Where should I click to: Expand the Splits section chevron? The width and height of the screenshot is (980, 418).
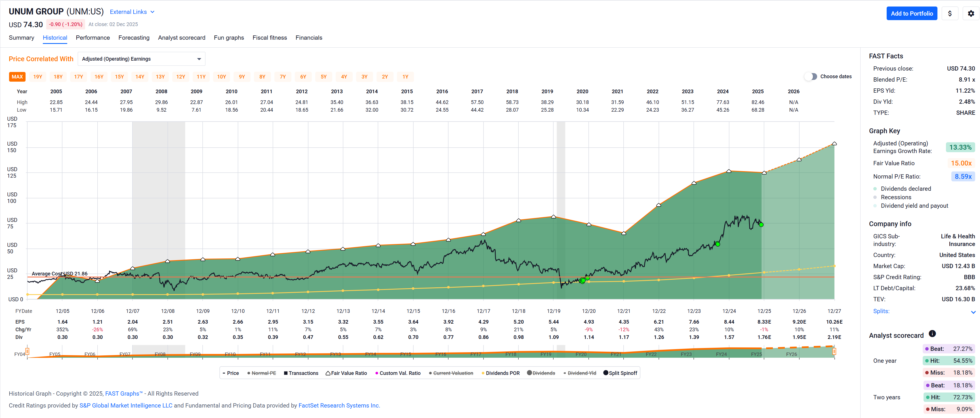pyautogui.click(x=973, y=312)
